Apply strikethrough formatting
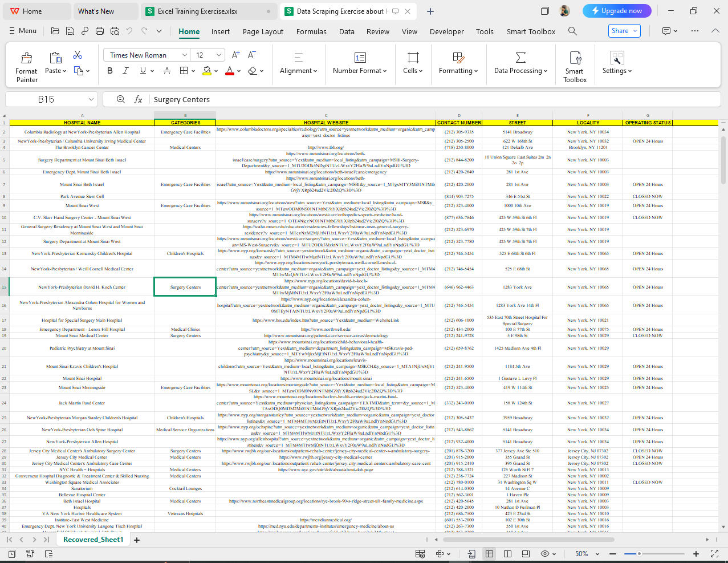728x563 pixels. pyautogui.click(x=167, y=71)
